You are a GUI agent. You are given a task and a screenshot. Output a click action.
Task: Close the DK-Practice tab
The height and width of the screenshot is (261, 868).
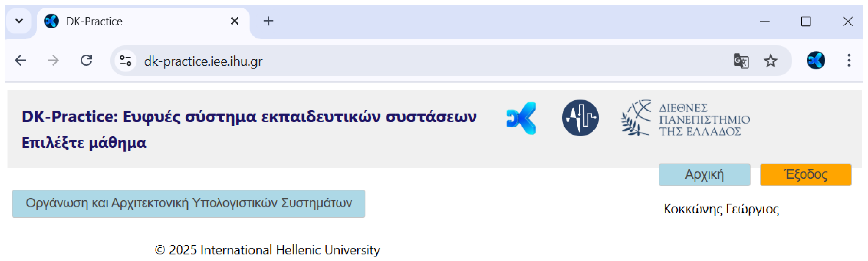click(x=235, y=21)
